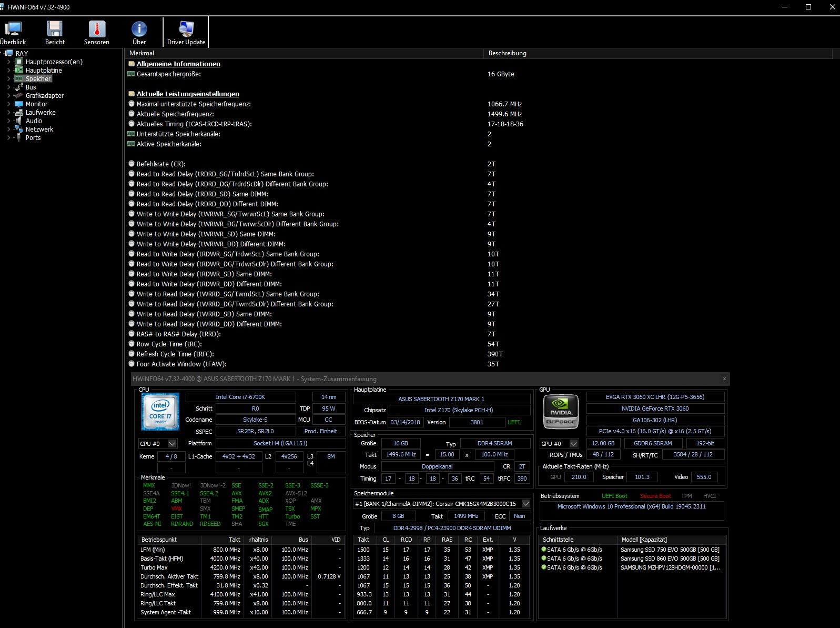Select the Monitor tree item

pos(36,104)
